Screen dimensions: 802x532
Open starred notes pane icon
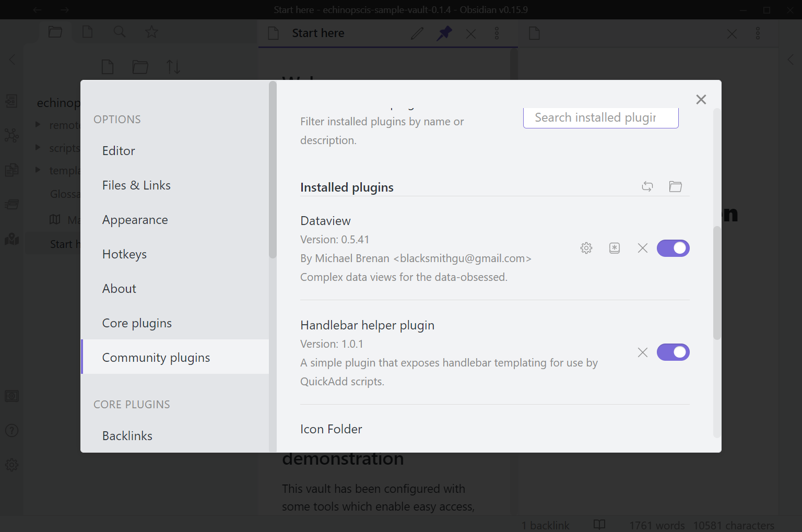151,32
